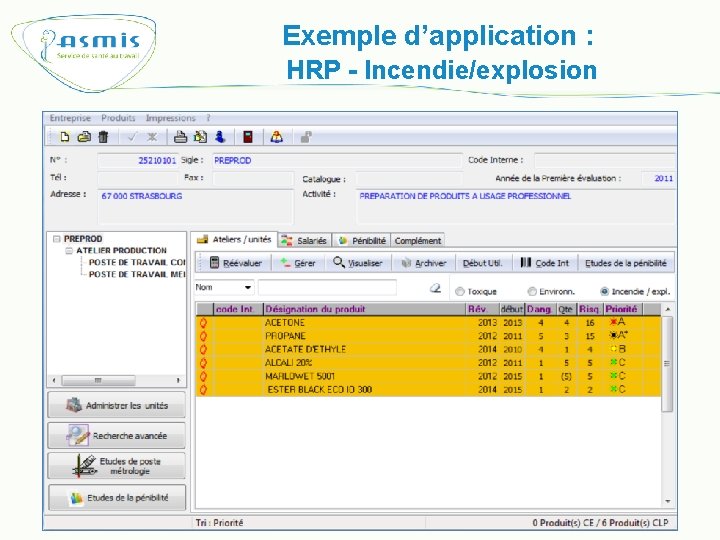Viewport: 720px width, 540px height.
Task: Click the printer icon in toolbar
Action: (x=181, y=137)
